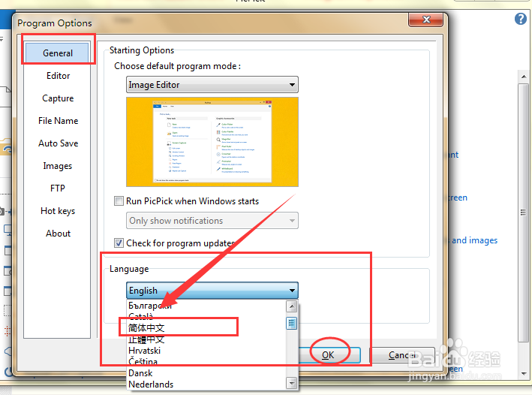The height and width of the screenshot is (395, 532).
Task: Expand the Image Editor program mode dropdown
Action: pyautogui.click(x=212, y=85)
